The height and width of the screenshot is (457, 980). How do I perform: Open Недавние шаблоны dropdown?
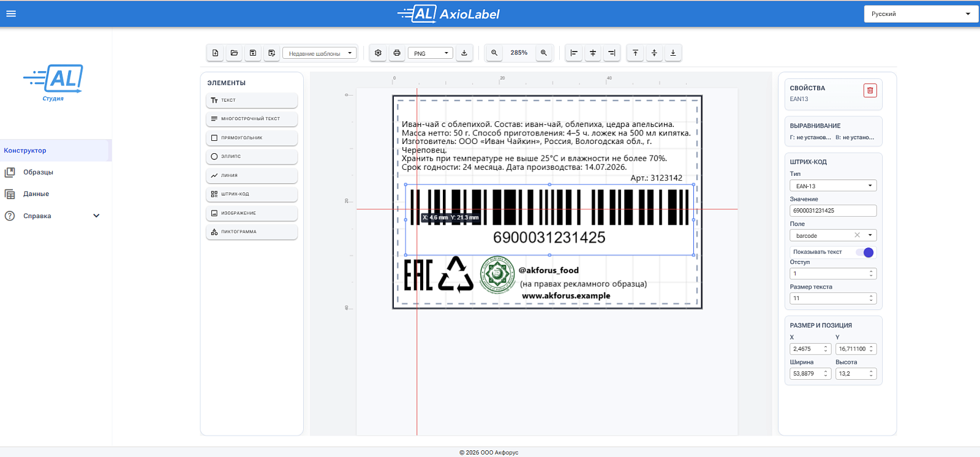319,53
